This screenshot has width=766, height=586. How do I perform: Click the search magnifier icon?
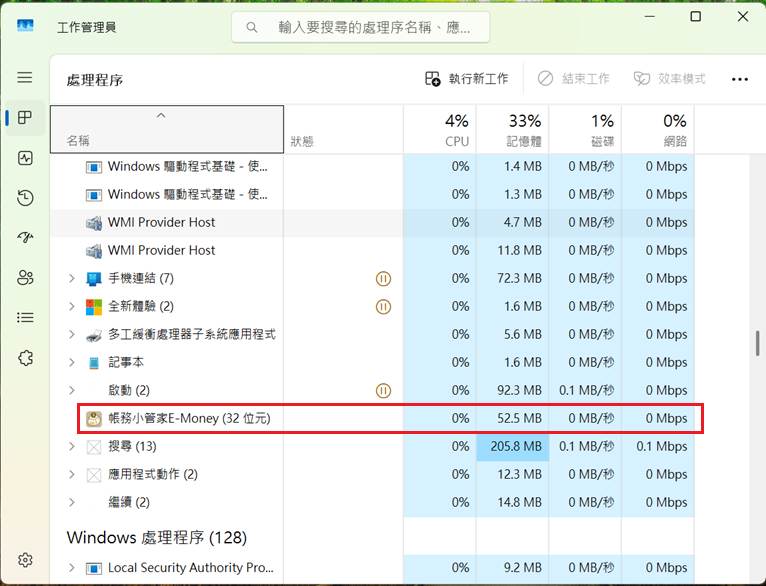252,27
